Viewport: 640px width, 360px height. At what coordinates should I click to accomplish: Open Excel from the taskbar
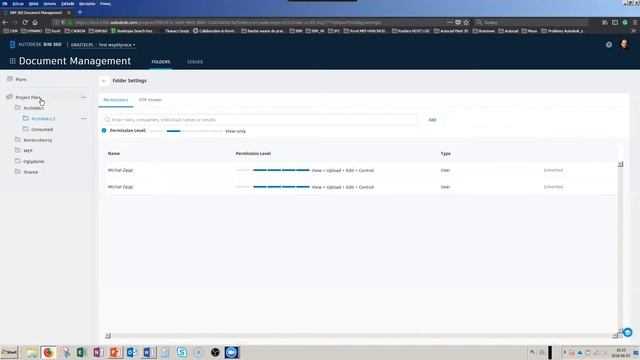click(81, 352)
